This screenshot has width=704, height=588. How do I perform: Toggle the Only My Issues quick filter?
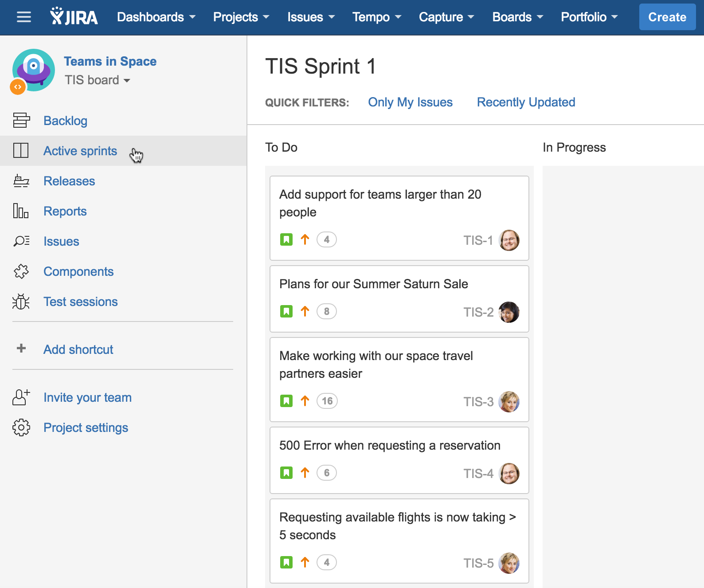[x=410, y=102]
